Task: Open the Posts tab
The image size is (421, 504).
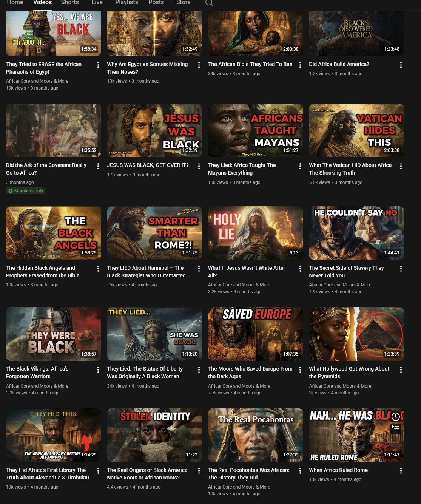Action: (156, 3)
